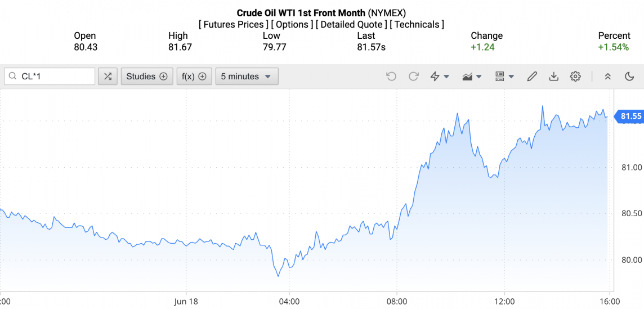
Task: Undo the last chart action
Action: [391, 77]
